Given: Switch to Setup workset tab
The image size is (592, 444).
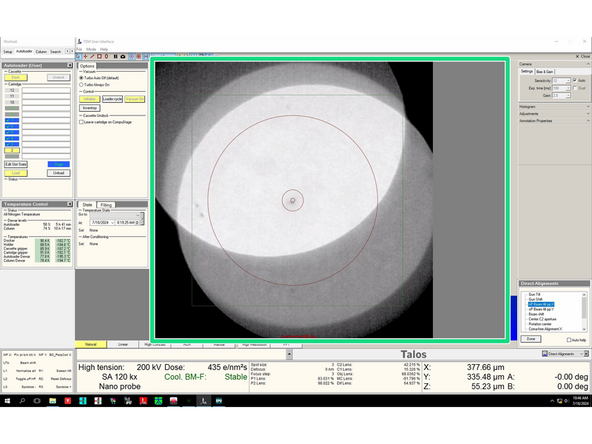Looking at the screenshot, I should [x=8, y=51].
